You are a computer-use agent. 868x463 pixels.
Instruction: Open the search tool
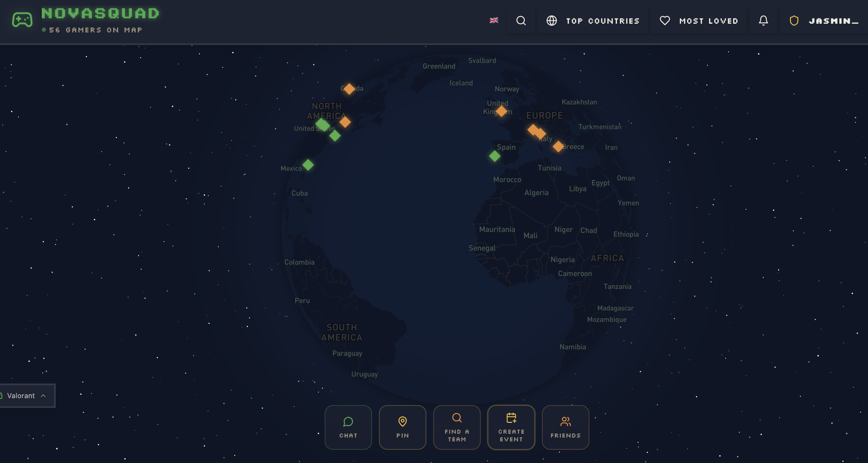(x=521, y=21)
